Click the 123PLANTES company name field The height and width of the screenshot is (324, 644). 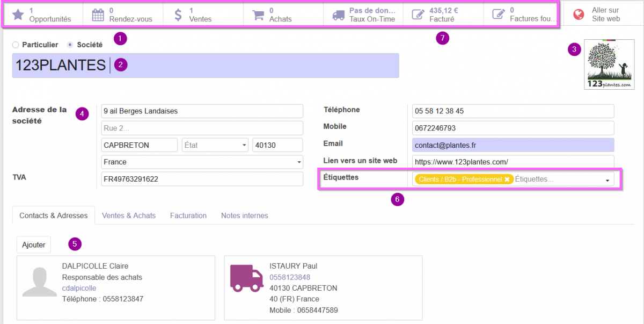pos(206,66)
